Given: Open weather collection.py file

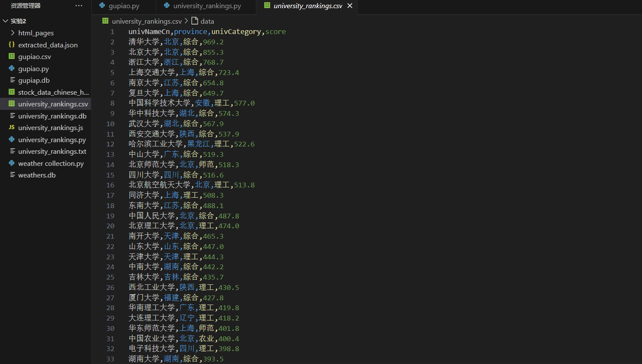Looking at the screenshot, I should [51, 163].
